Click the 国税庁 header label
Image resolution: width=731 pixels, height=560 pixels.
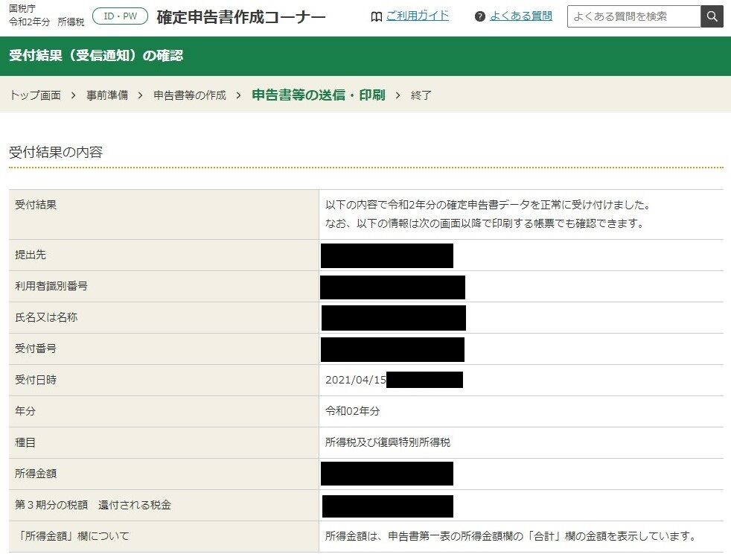point(22,9)
